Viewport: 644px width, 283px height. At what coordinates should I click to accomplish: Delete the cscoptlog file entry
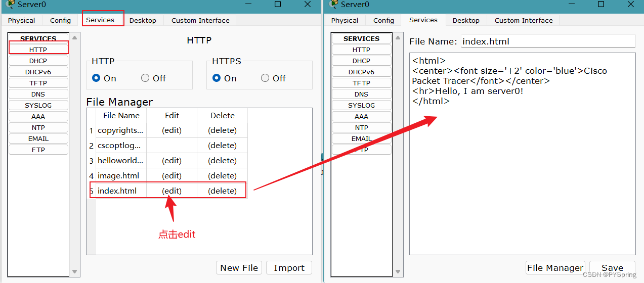223,146
